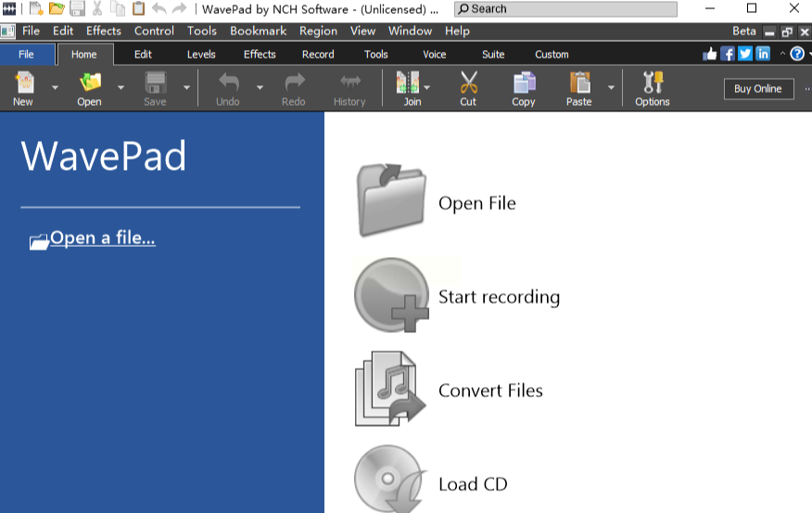Switch to the Levels ribbon tab

[x=201, y=54]
